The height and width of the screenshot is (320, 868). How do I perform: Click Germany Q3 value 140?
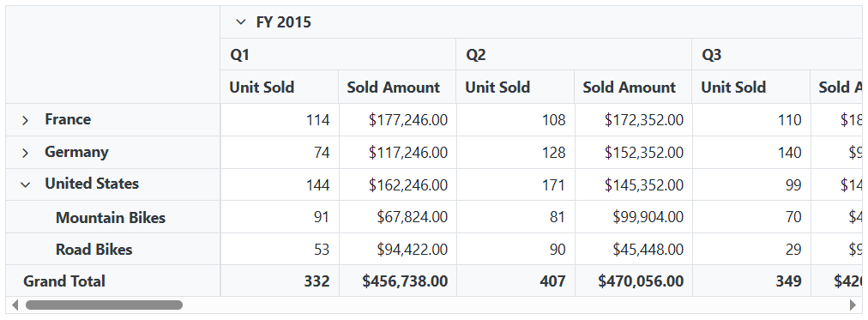click(751, 152)
